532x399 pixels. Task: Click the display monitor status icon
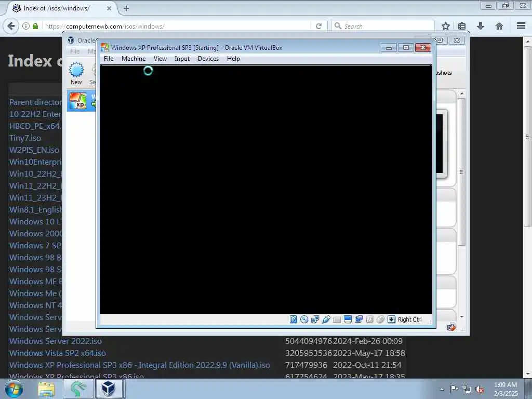348,320
